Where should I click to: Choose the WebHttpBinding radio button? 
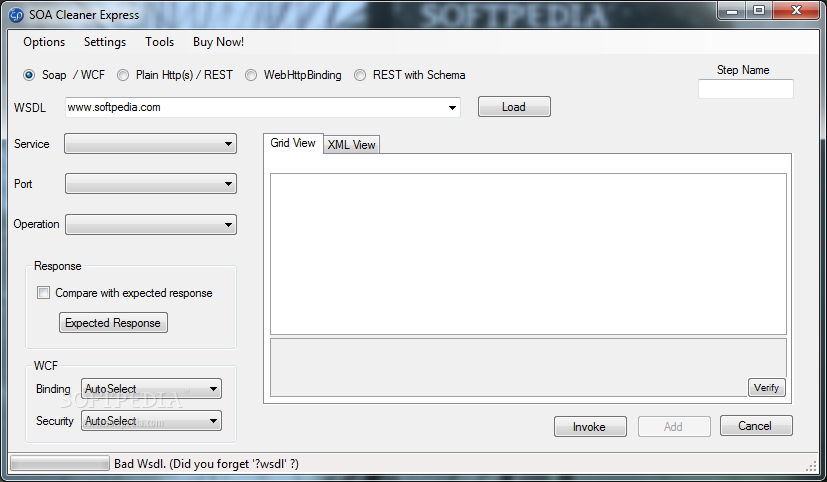(x=251, y=75)
